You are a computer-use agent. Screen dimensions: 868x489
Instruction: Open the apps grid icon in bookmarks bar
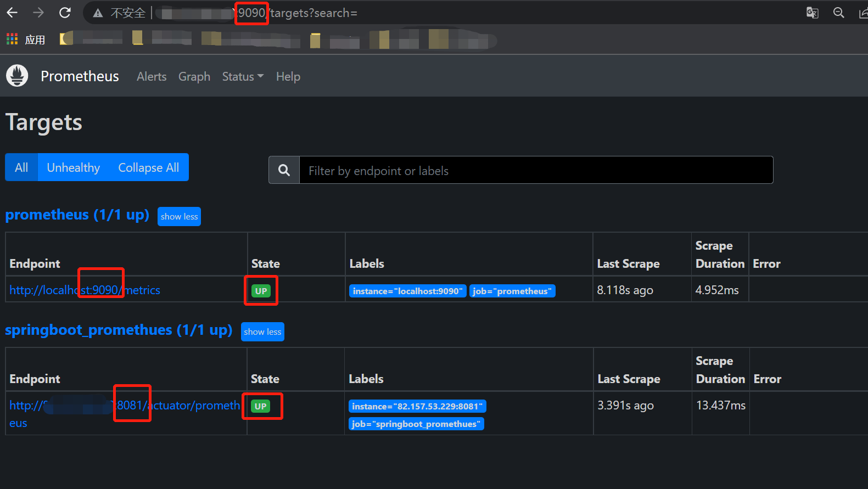point(12,39)
